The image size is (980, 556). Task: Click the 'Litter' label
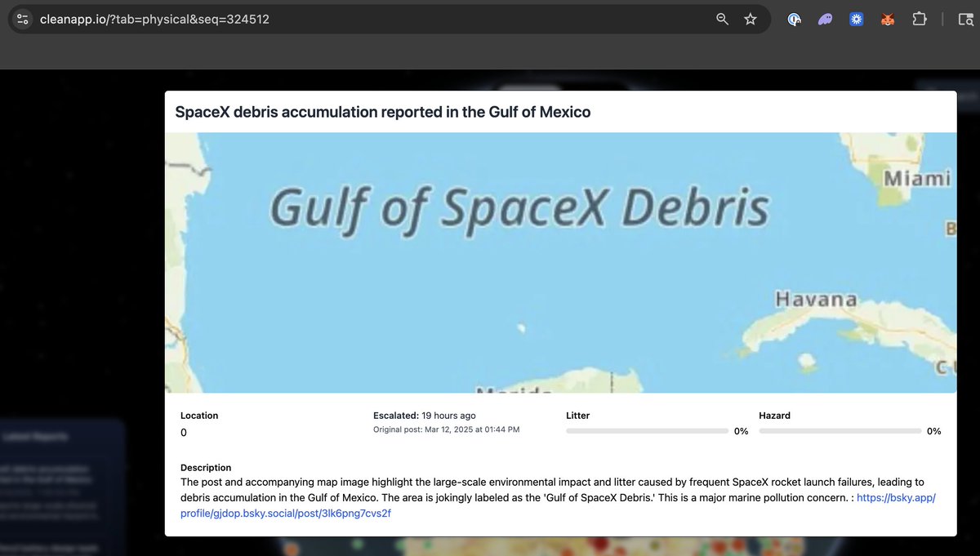(577, 416)
